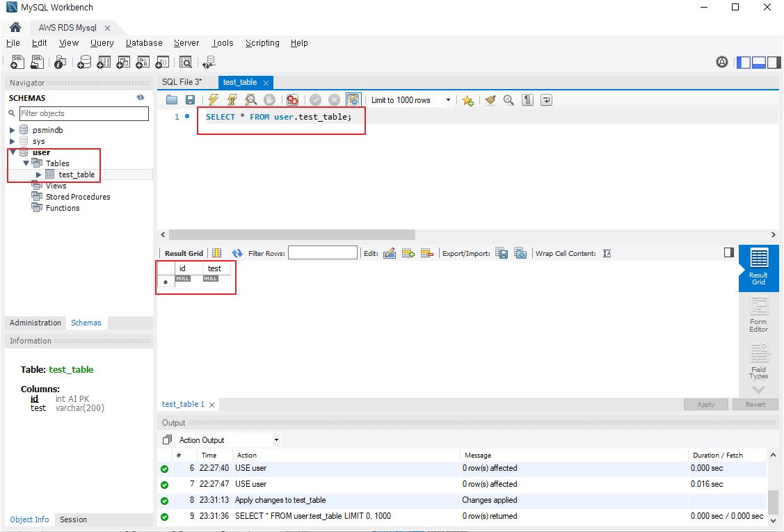This screenshot has height=532, width=784.
Task: Export recordset to an external file
Action: pyautogui.click(x=502, y=254)
